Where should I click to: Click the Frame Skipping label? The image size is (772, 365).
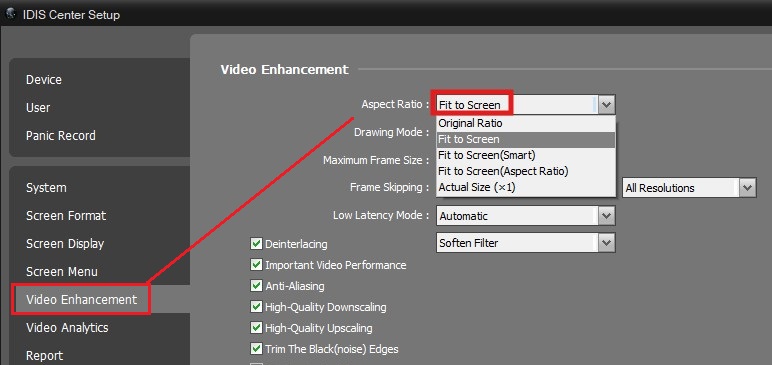[x=389, y=188]
